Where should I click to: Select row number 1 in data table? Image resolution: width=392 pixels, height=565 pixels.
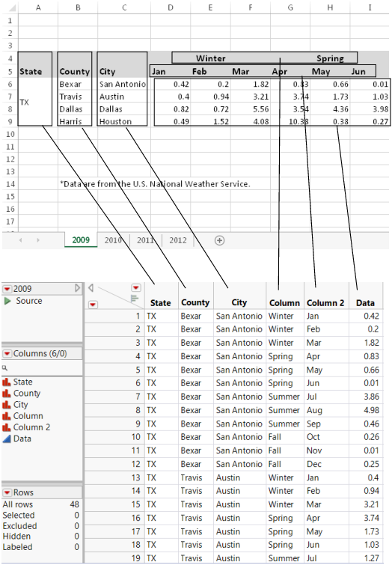click(x=138, y=317)
